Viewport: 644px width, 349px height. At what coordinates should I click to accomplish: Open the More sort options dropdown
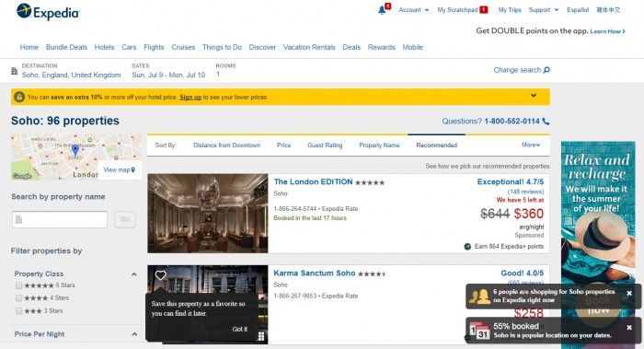click(531, 145)
